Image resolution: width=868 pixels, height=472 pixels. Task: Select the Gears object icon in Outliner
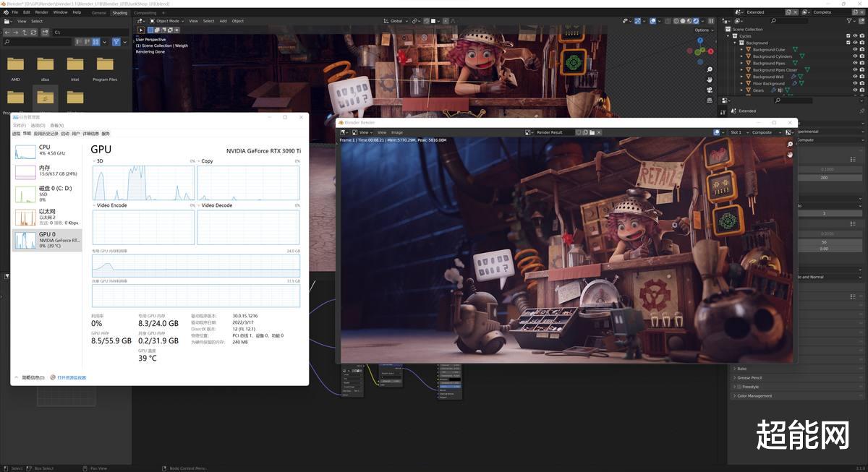coord(749,90)
